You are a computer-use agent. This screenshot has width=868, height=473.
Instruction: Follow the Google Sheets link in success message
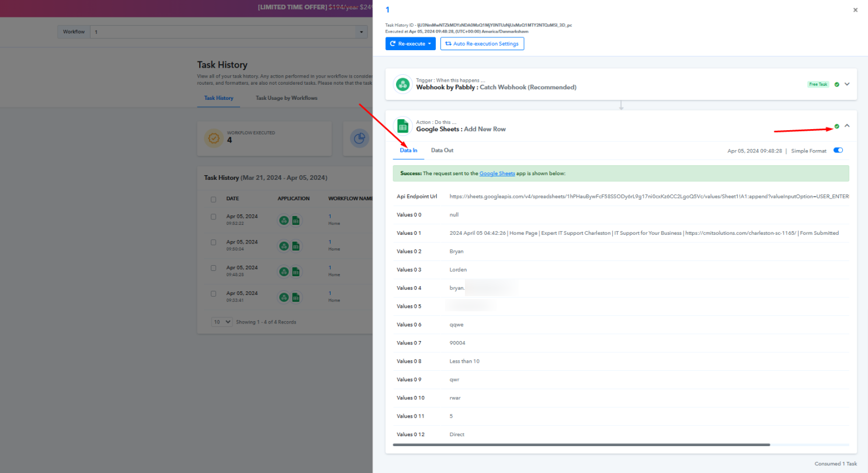[x=497, y=173]
